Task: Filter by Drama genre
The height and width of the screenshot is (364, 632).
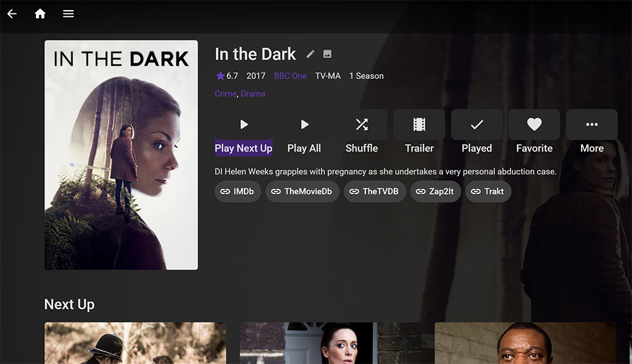Action: point(253,94)
